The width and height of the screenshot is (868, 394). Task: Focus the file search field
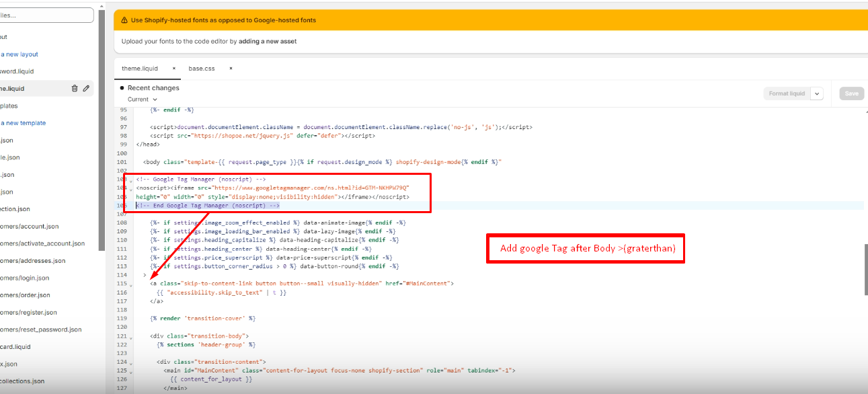coord(46,15)
